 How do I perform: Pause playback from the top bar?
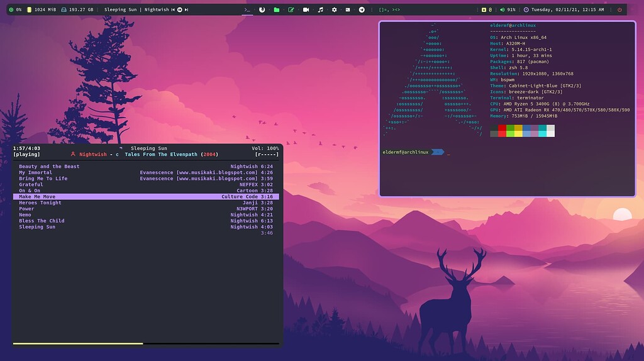click(x=179, y=9)
